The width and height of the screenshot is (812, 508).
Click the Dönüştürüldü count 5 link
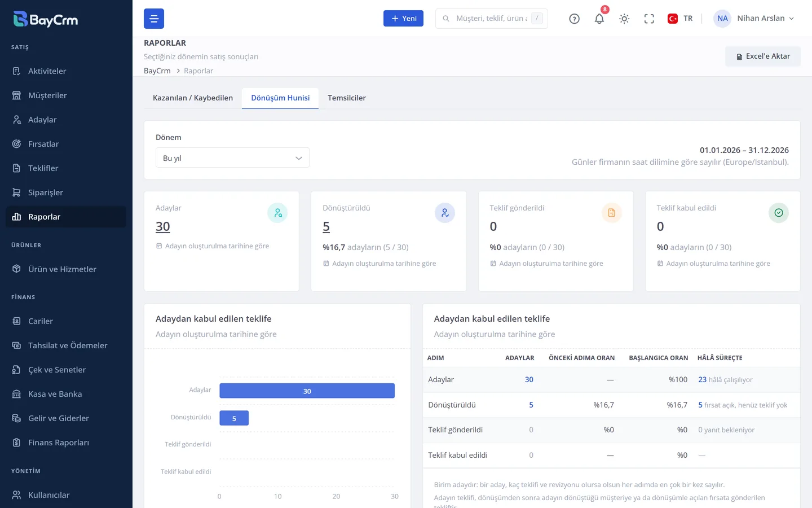[x=326, y=226]
